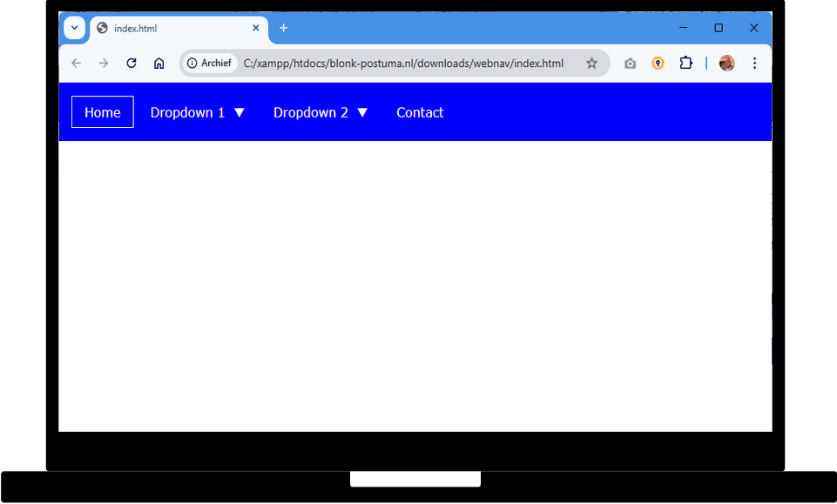Click the browser back arrow
837x504 pixels.
click(76, 64)
